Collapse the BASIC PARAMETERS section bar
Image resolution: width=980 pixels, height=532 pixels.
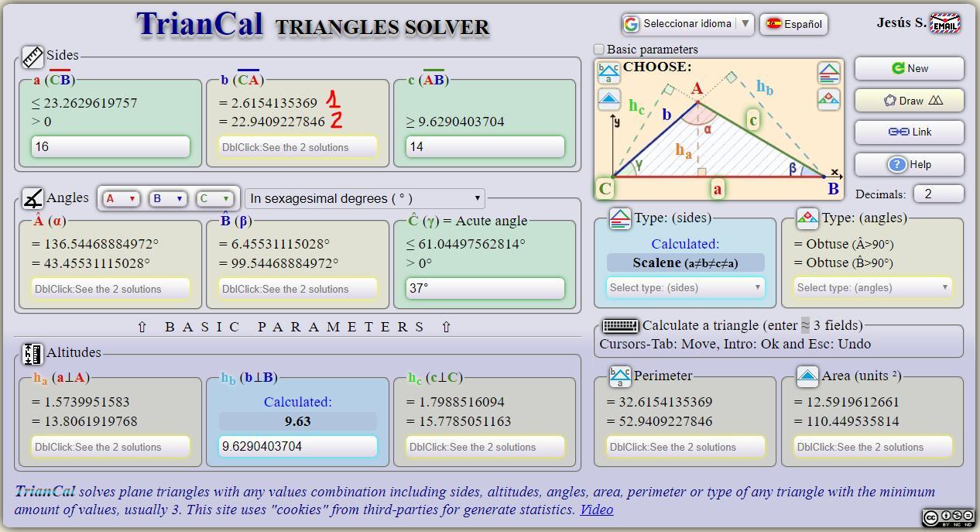coord(294,328)
